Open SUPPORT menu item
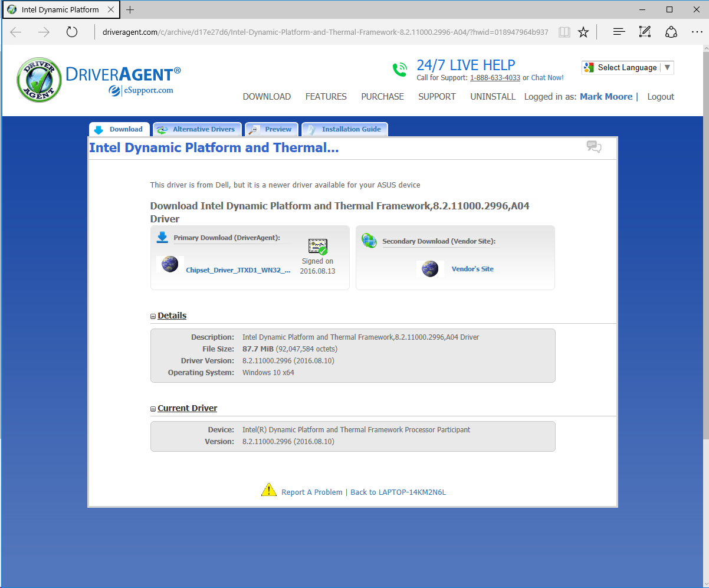This screenshot has width=709, height=588. click(437, 97)
